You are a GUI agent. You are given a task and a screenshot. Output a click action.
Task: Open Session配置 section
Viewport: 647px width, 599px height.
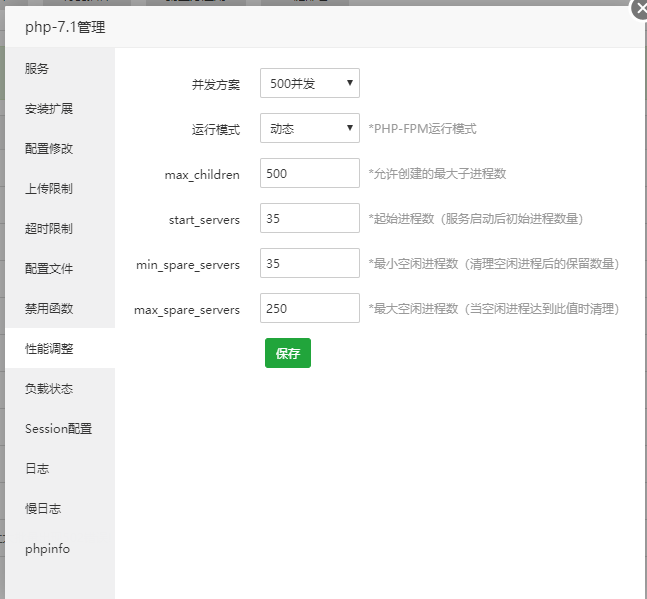[60, 429]
